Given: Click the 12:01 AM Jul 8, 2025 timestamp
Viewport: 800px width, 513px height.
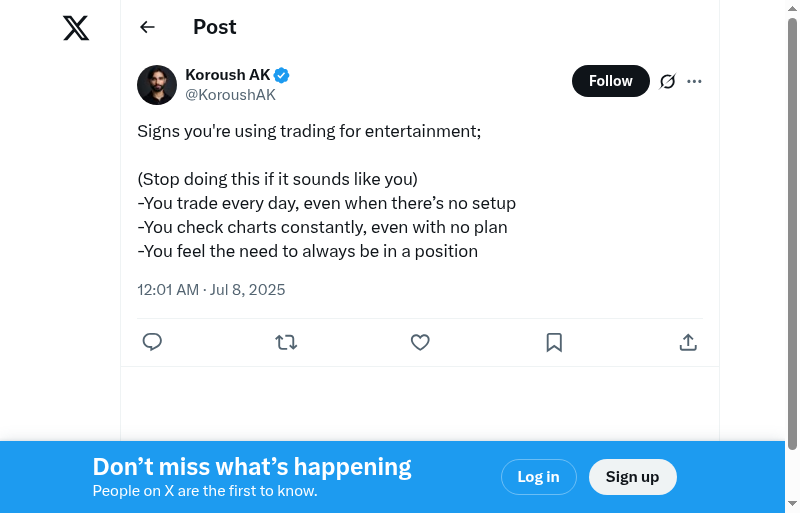Looking at the screenshot, I should pyautogui.click(x=211, y=290).
